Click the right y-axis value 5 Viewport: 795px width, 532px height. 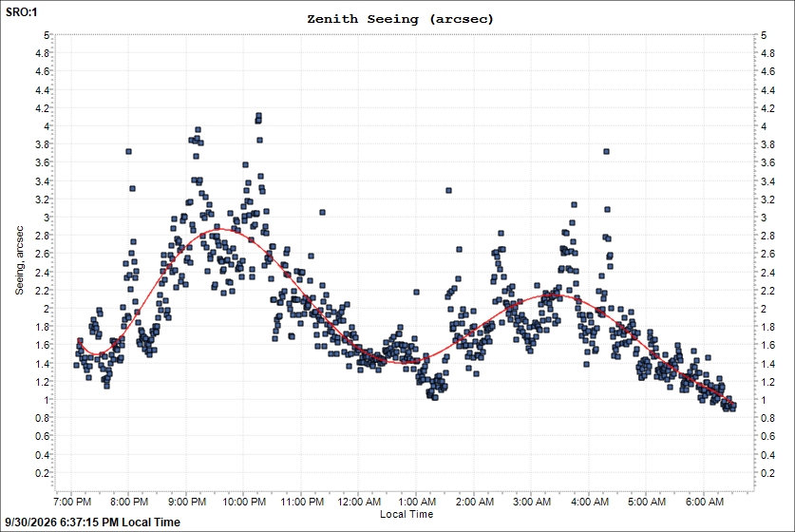tap(764, 35)
